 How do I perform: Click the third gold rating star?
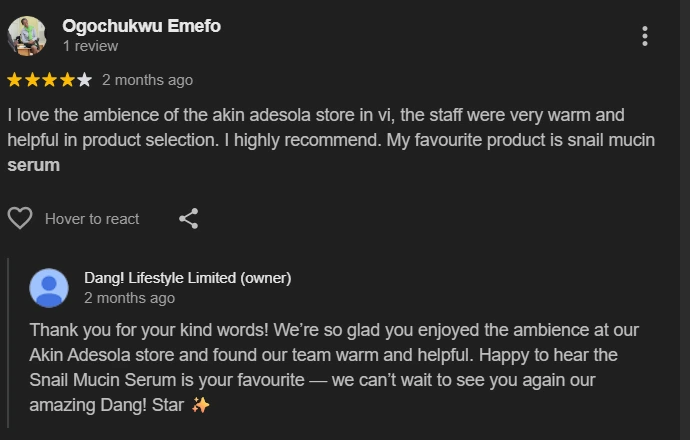(49, 80)
